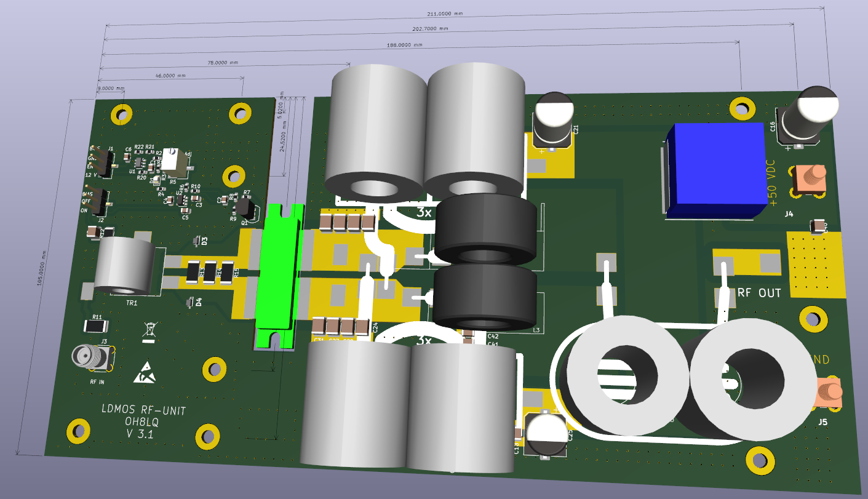Select the J2 BIAS OFF/ON pin header
868x499 pixels.
point(98,202)
